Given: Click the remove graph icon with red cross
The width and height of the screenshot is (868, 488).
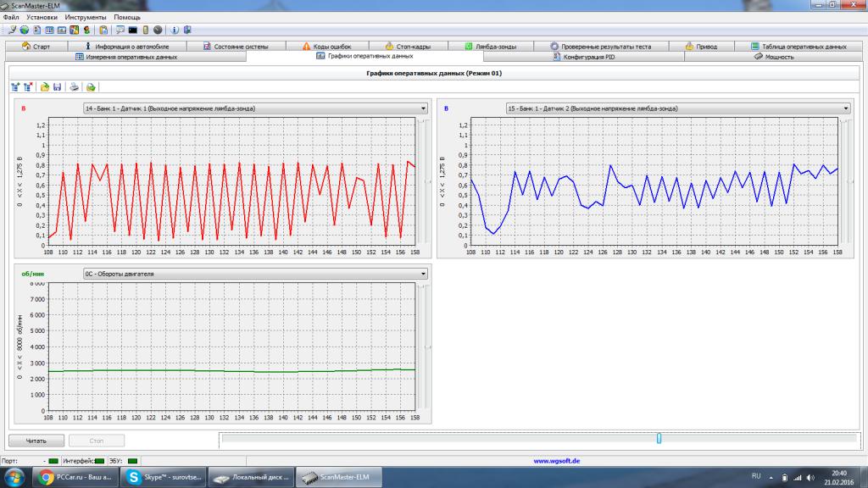Looking at the screenshot, I should point(28,86).
